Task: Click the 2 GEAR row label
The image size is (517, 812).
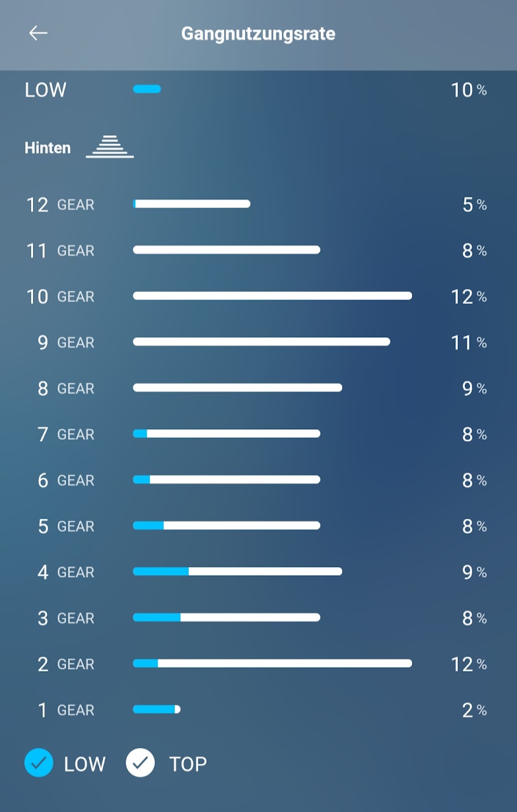Action: [x=65, y=664]
